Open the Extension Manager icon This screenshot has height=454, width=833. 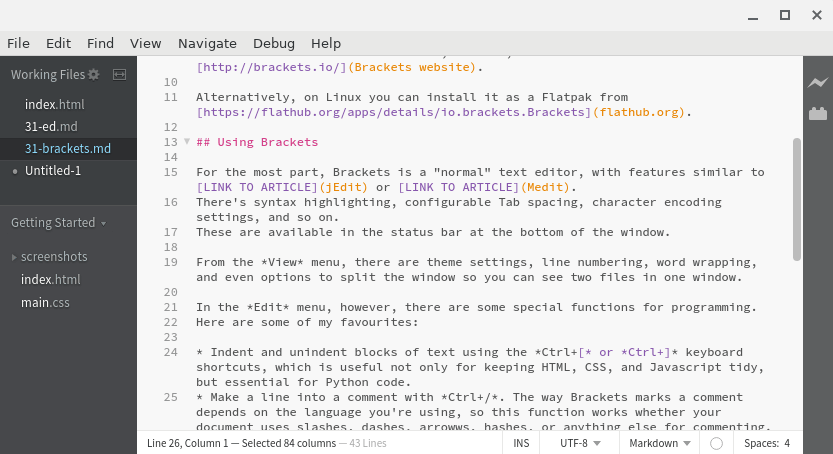[x=818, y=114]
